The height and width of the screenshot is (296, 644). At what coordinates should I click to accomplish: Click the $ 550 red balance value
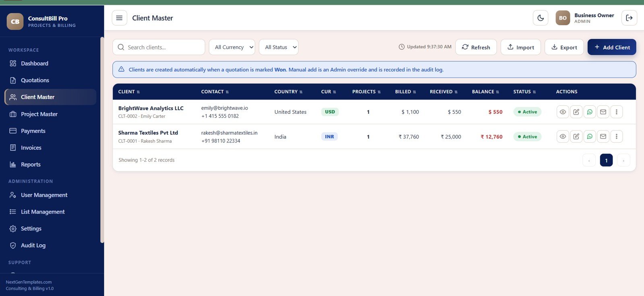(495, 112)
